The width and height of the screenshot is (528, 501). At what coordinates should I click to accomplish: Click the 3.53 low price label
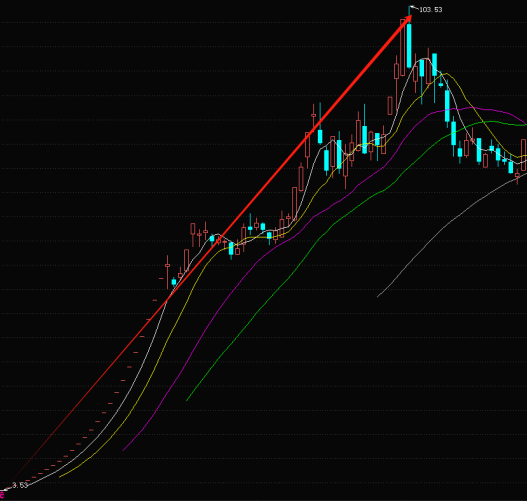[20, 485]
